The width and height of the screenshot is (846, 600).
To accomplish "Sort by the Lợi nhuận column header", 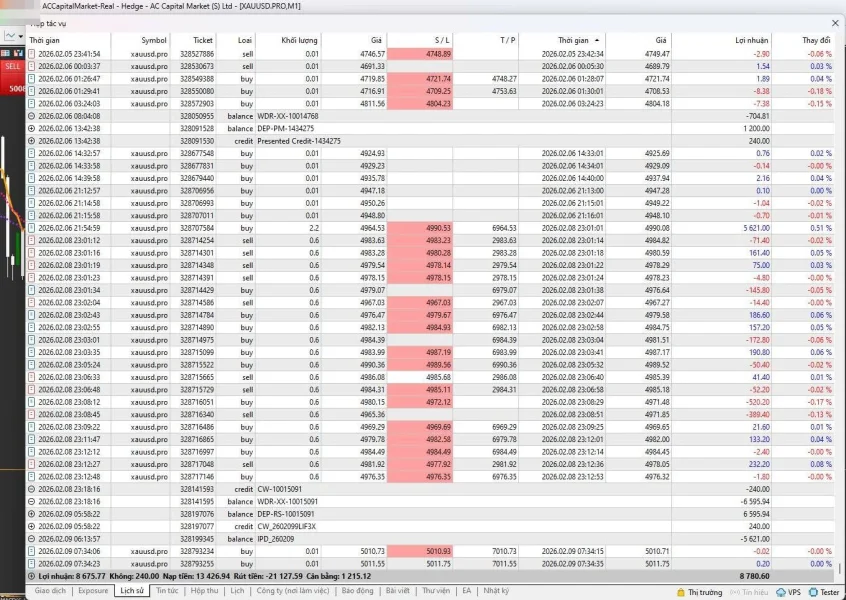I will point(721,40).
